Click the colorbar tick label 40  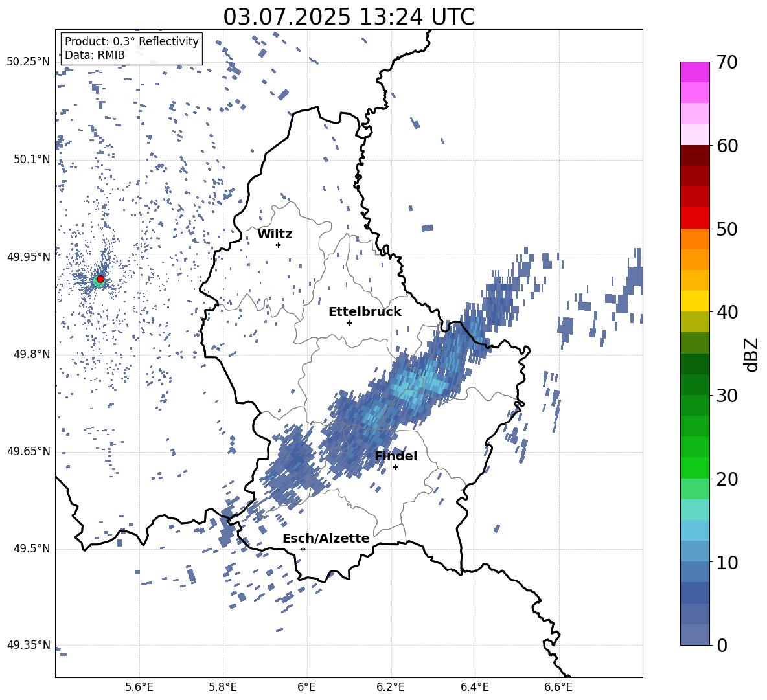(x=727, y=312)
